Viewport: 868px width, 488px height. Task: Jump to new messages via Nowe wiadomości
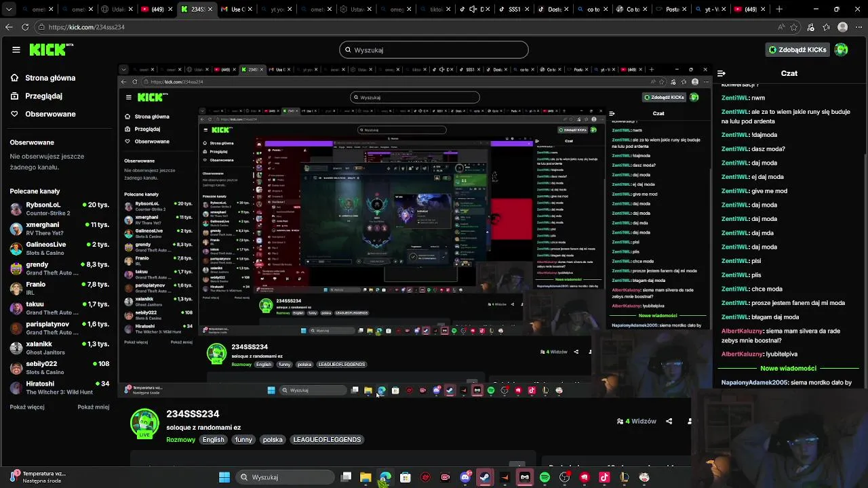[x=788, y=368]
